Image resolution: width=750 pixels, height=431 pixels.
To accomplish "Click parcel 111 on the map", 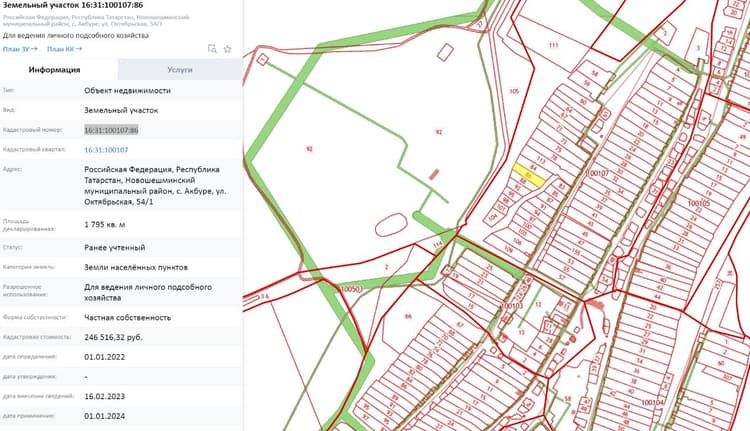I will [553, 45].
